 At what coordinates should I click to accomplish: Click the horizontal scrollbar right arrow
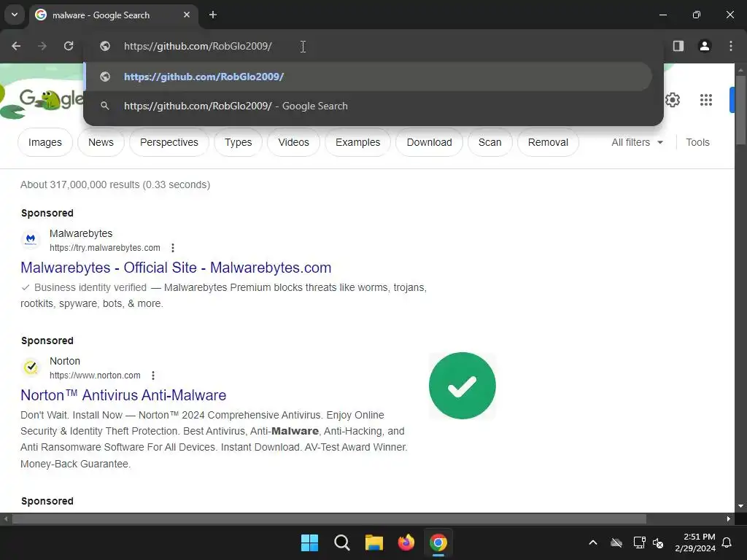[x=729, y=519]
